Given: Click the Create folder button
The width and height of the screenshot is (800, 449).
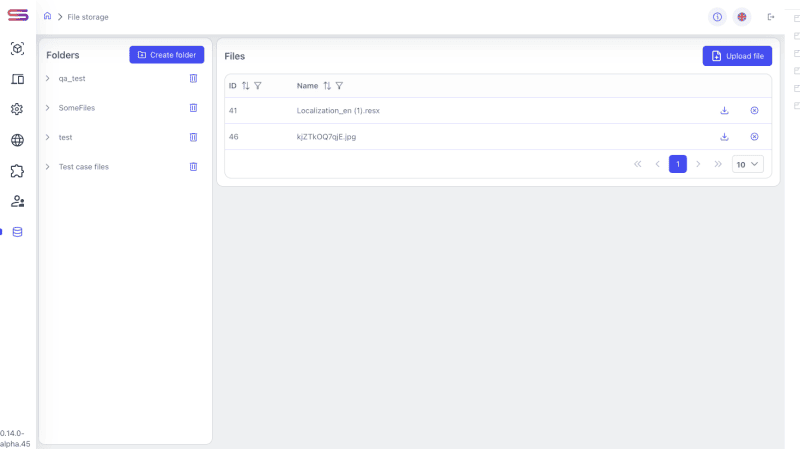Looking at the screenshot, I should click(x=167, y=55).
